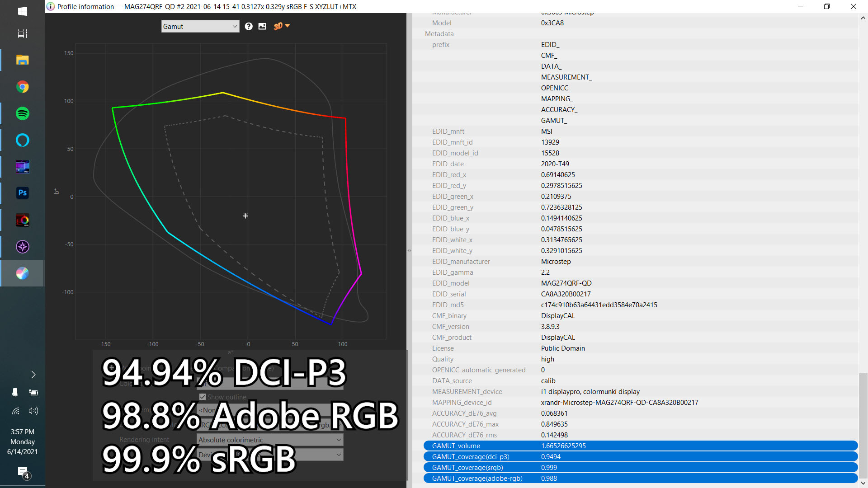Viewport: 868px width, 488px height.
Task: Open Task View from the taskbar
Action: tap(23, 33)
